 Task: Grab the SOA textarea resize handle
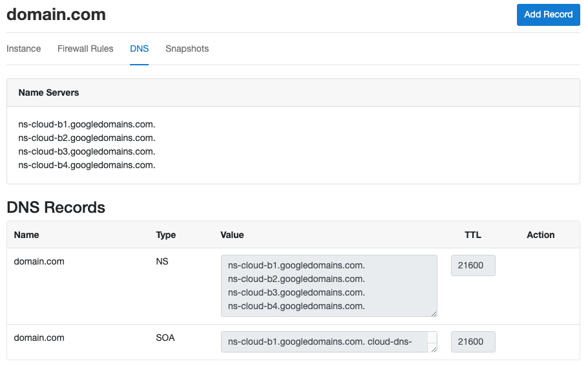coord(434,349)
